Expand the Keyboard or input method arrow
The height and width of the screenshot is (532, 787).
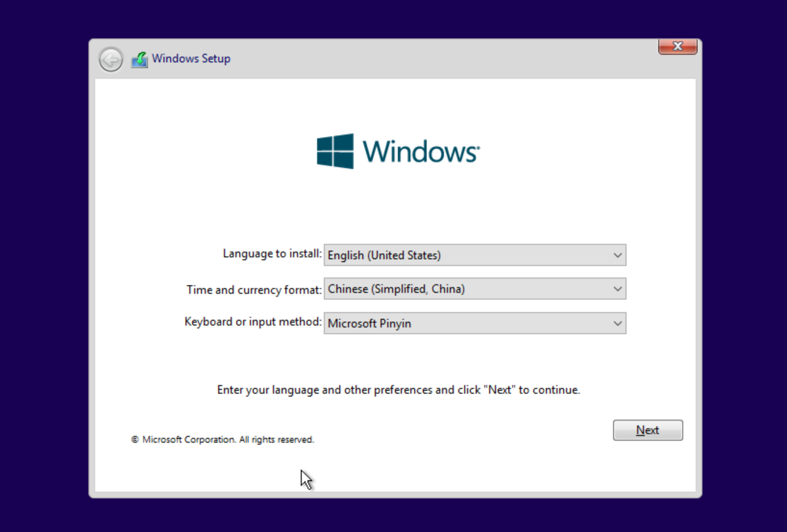(x=617, y=324)
